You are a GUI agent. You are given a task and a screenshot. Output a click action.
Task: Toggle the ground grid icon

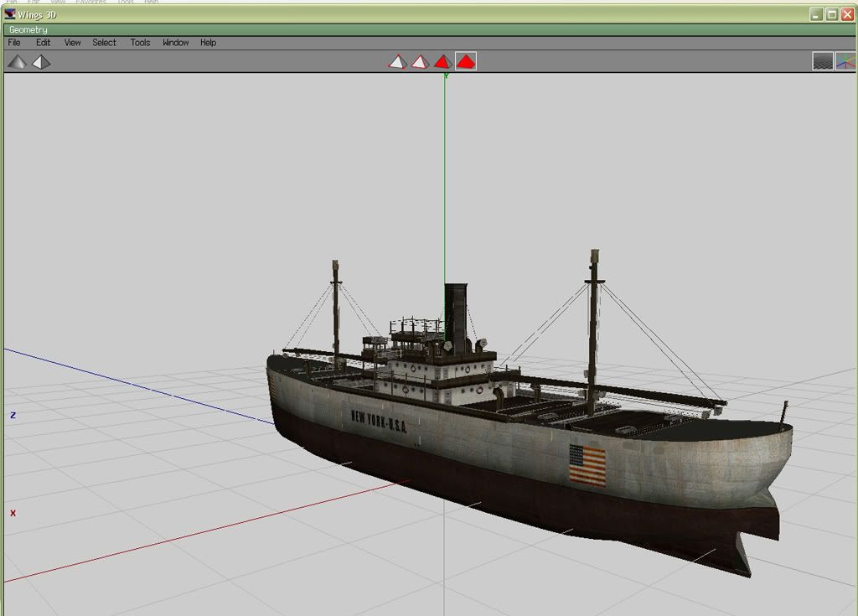[x=823, y=61]
